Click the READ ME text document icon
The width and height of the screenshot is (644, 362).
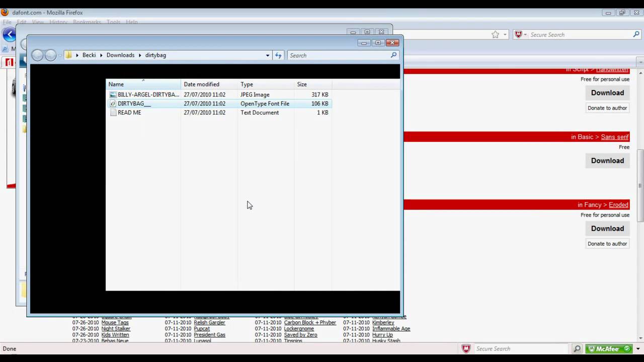coord(113,113)
